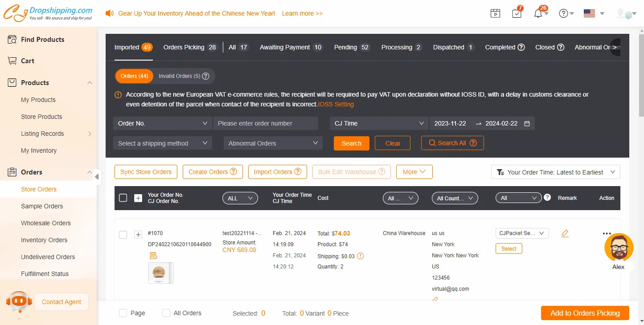Image resolution: width=644 pixels, height=325 pixels.
Task: Click the order number input field
Action: [265, 123]
